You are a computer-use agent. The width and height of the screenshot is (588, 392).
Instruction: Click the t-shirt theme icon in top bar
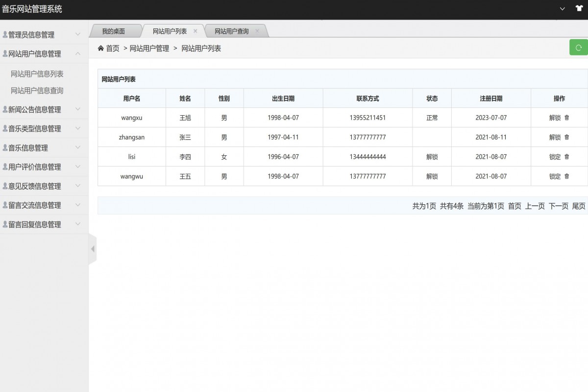[x=579, y=9]
